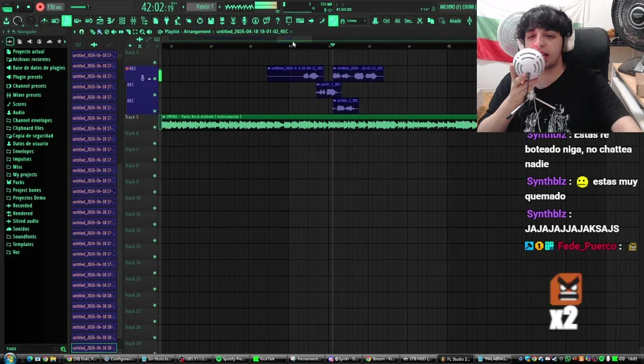Image resolution: width=644 pixels, height=364 pixels.
Task: Open the info icon in the toolbar
Action: 256,21
